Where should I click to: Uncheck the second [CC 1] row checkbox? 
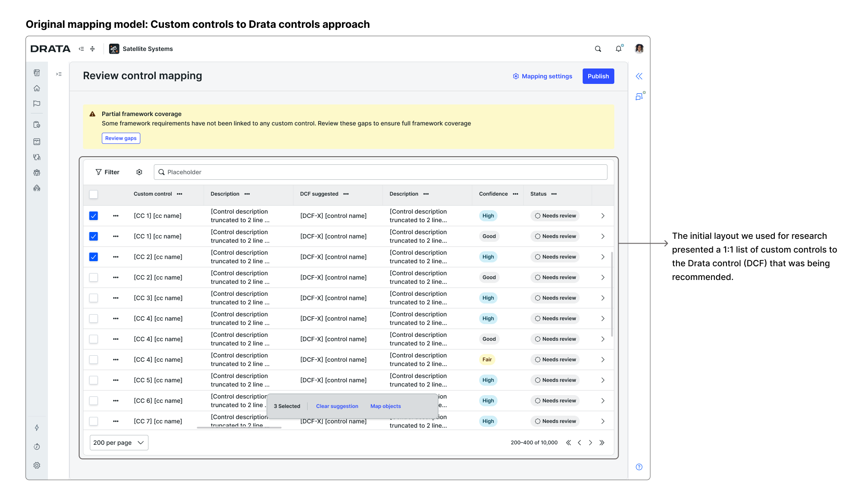coord(94,236)
